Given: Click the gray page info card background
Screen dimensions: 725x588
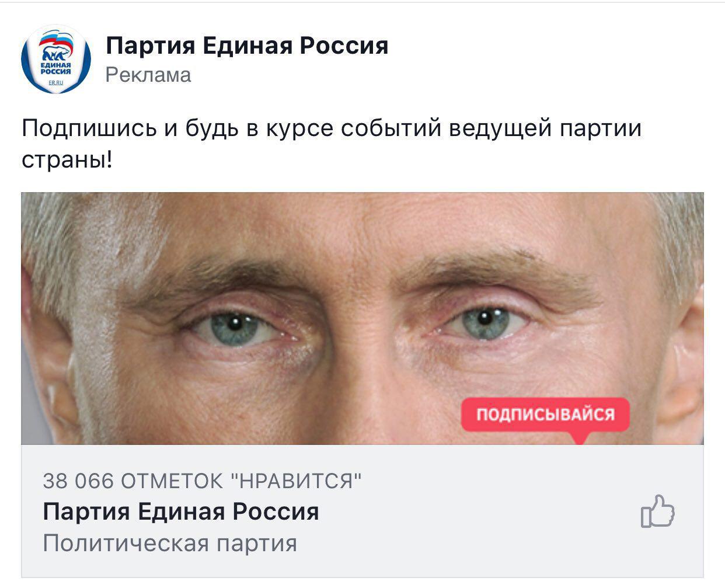Looking at the screenshot, I should [362, 511].
